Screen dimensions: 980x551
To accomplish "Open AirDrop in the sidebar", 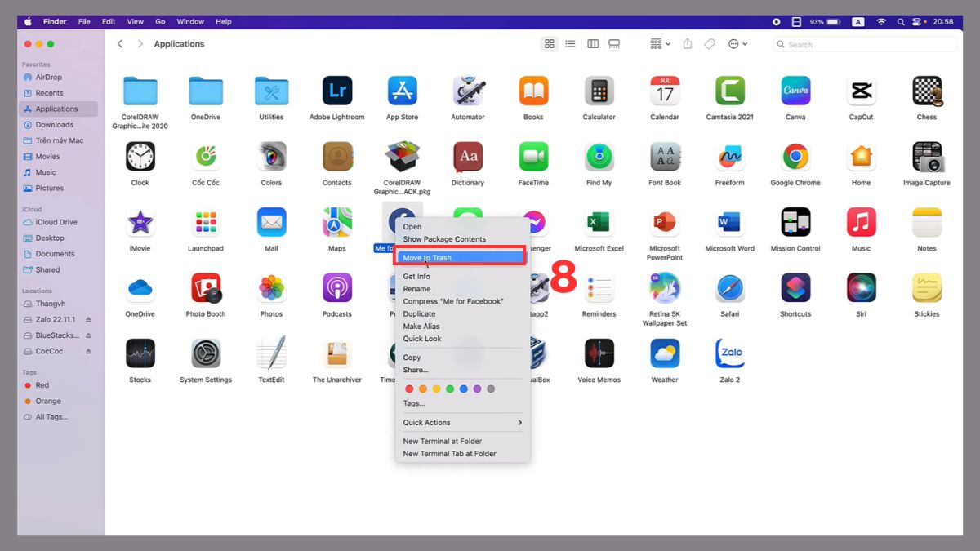I will tap(59, 78).
